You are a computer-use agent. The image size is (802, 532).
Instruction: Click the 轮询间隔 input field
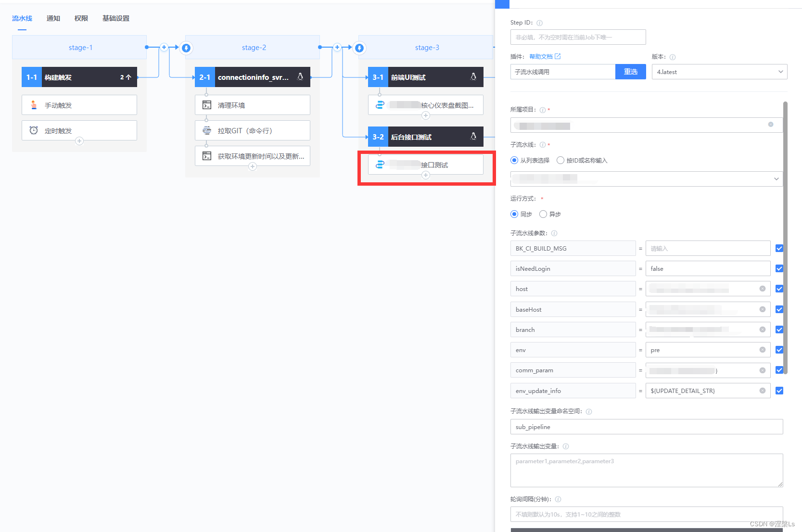point(647,514)
